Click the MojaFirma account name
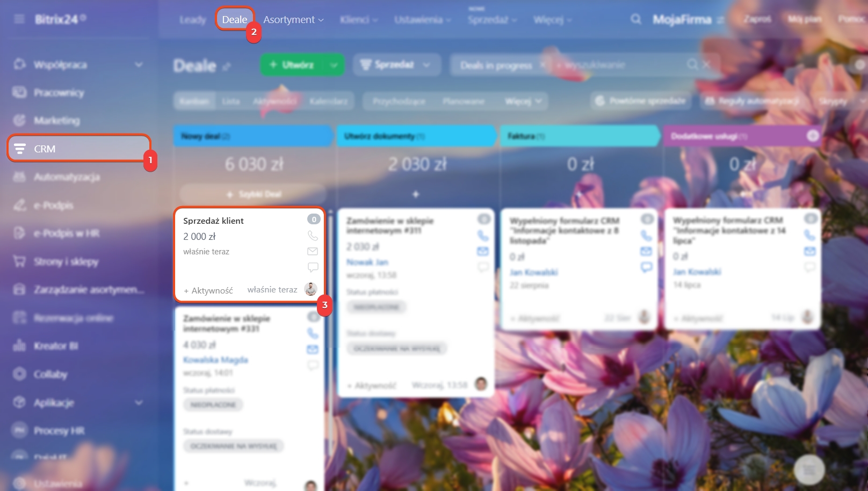868x491 pixels. click(x=682, y=19)
